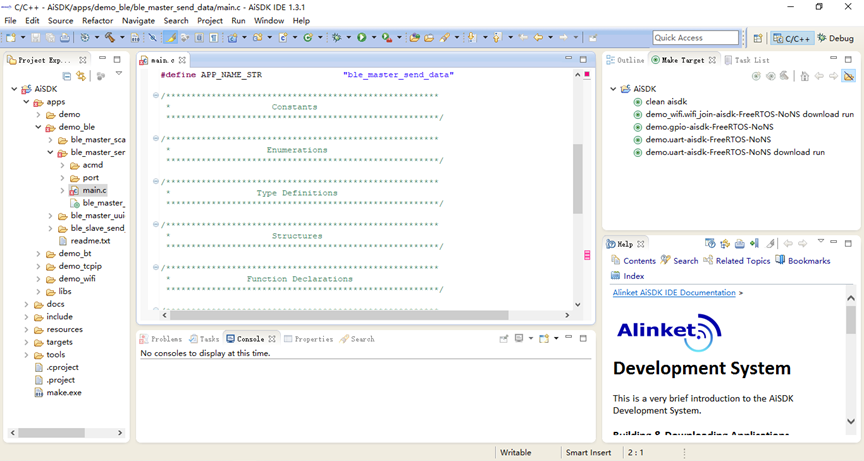Click Link with Editor icon in Project Explorer
The height and width of the screenshot is (461, 864).
(x=81, y=76)
